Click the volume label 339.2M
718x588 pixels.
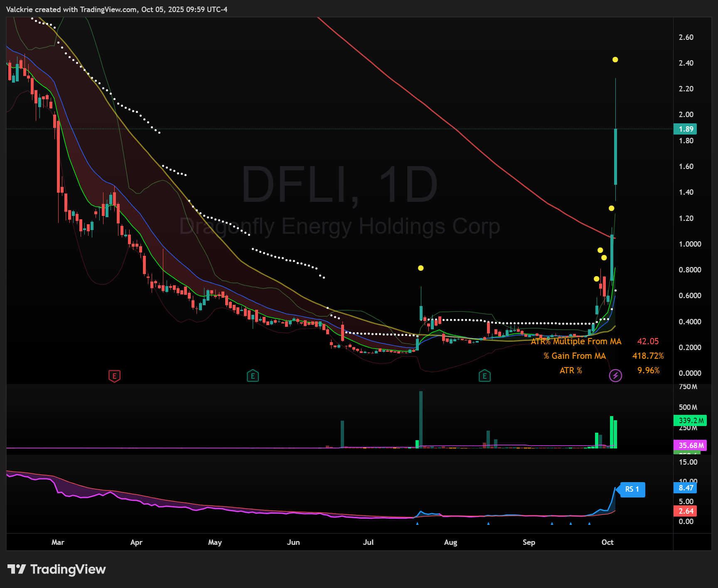pyautogui.click(x=690, y=421)
